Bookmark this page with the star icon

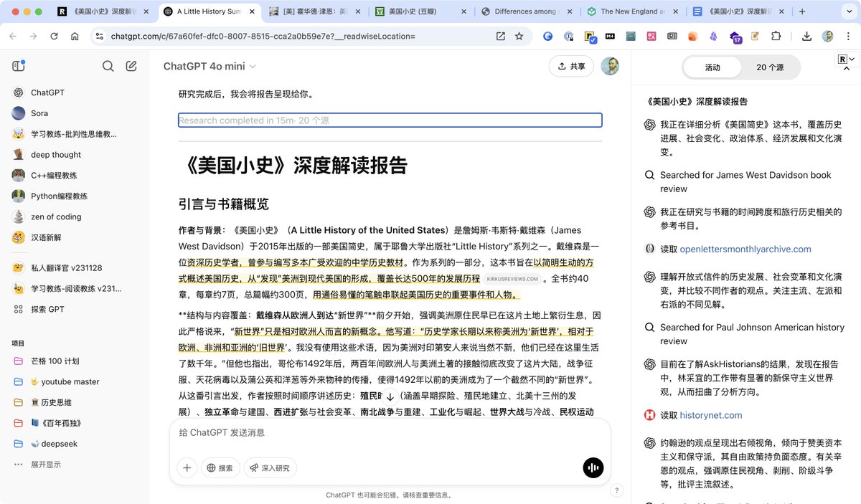coord(519,36)
